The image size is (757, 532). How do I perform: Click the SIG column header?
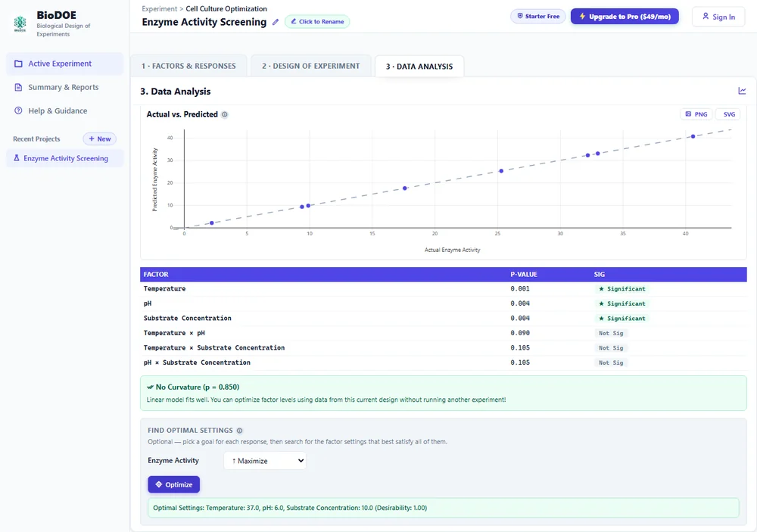pyautogui.click(x=599, y=274)
